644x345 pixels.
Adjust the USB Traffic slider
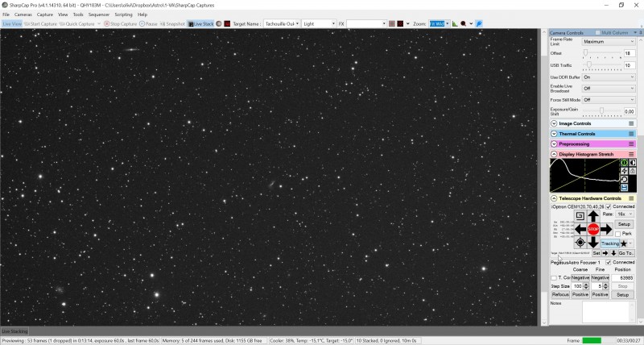pos(602,65)
